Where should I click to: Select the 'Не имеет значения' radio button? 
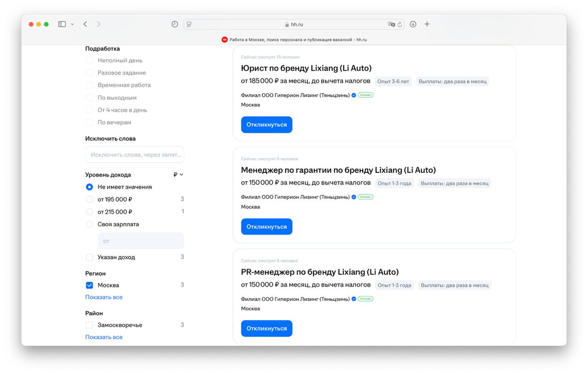pyautogui.click(x=90, y=187)
